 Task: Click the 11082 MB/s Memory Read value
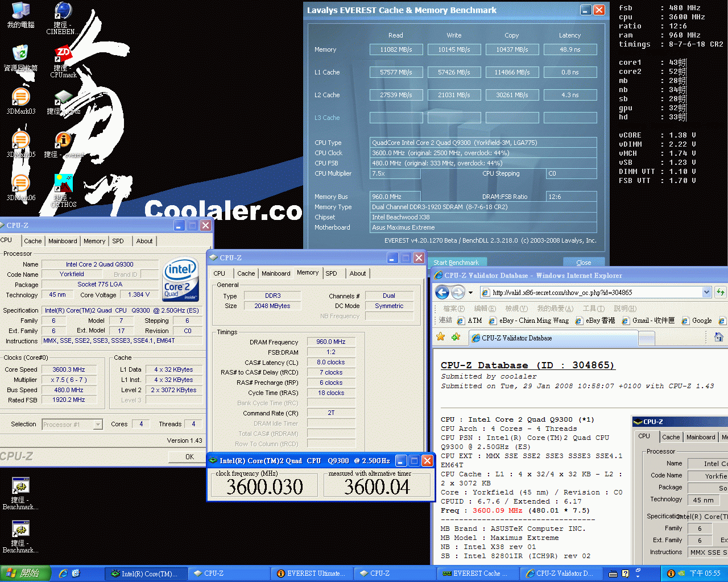coord(396,49)
